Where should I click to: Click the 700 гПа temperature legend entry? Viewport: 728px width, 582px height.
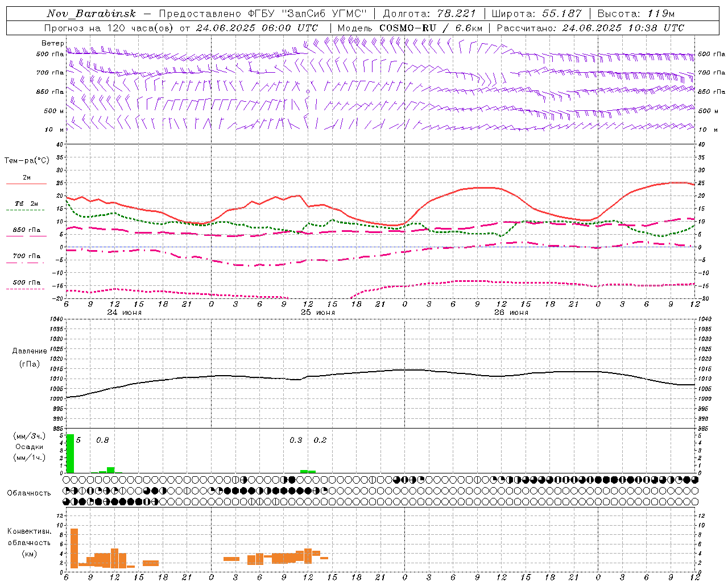coord(26,259)
